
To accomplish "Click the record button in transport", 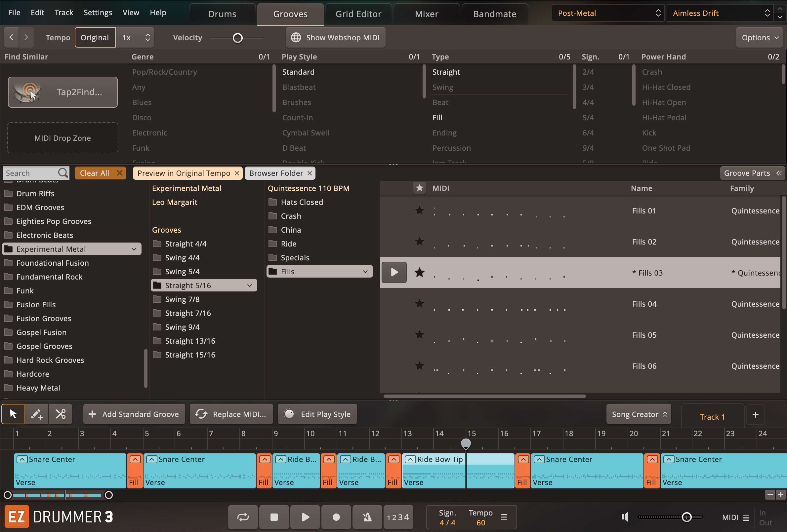I will (336, 517).
